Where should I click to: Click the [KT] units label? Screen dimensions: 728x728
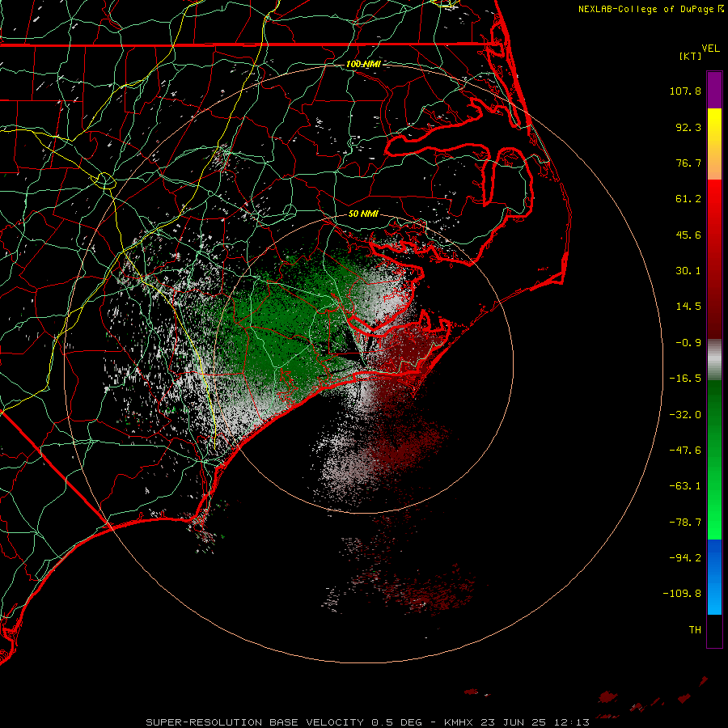point(691,56)
